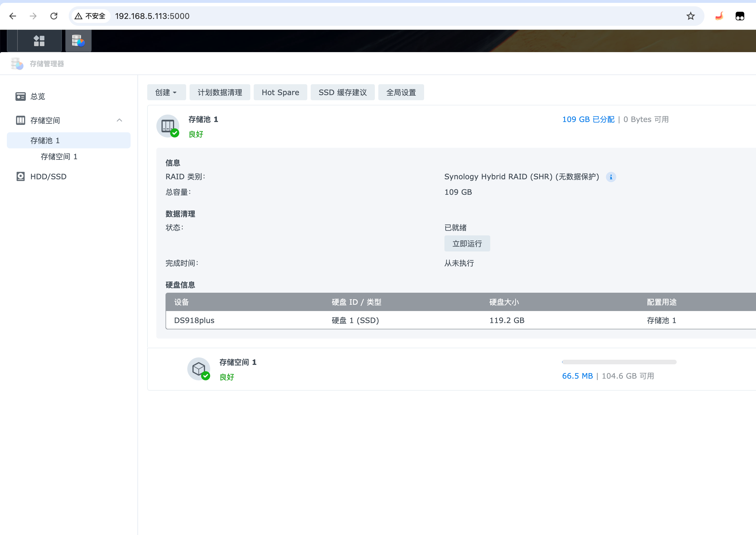Click the 已就绪 status text

pos(455,228)
